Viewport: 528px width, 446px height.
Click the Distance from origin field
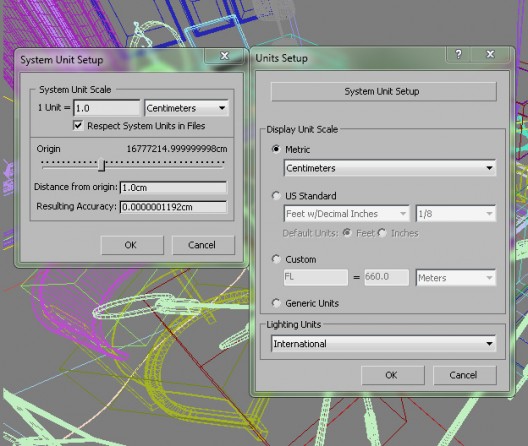pos(173,188)
